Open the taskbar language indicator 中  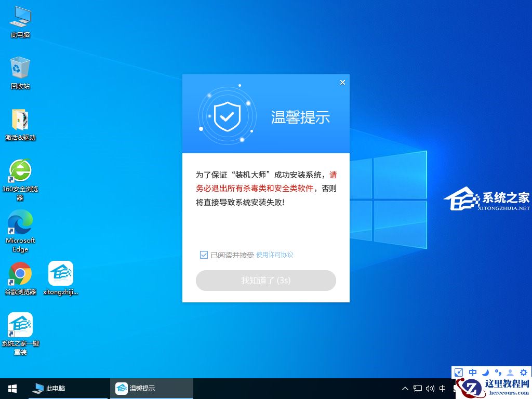[442, 388]
